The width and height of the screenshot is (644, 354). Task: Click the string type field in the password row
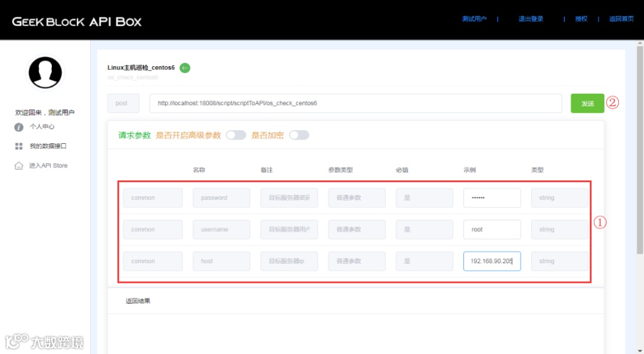point(559,198)
